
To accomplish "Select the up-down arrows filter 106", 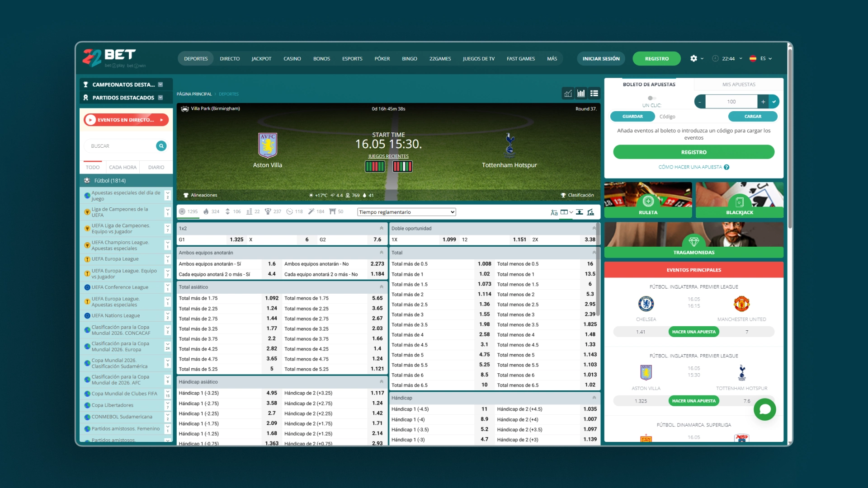I will tap(227, 211).
